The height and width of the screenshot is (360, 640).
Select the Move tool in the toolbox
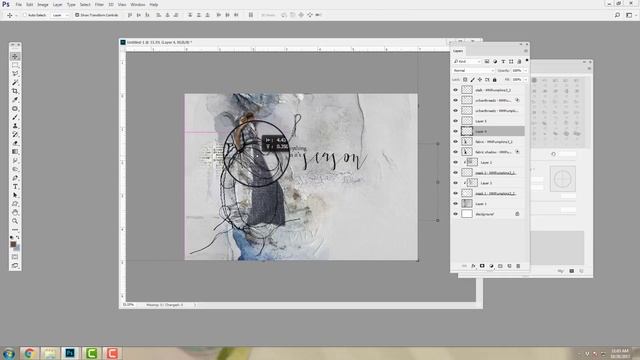click(x=15, y=56)
